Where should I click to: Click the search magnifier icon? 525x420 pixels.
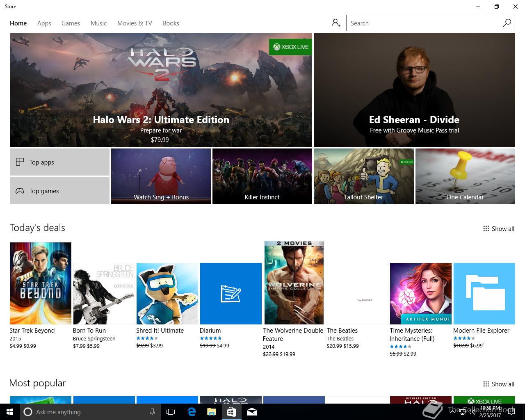[x=507, y=23]
